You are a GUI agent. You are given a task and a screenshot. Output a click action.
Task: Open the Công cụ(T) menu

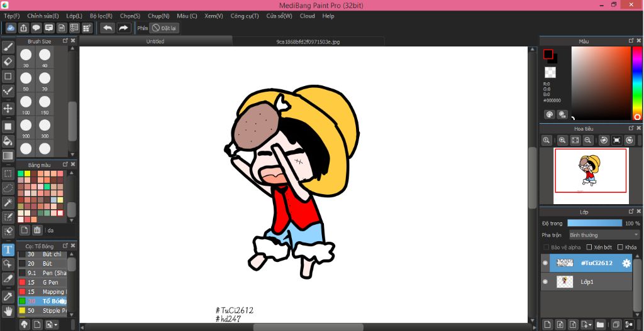(x=245, y=16)
